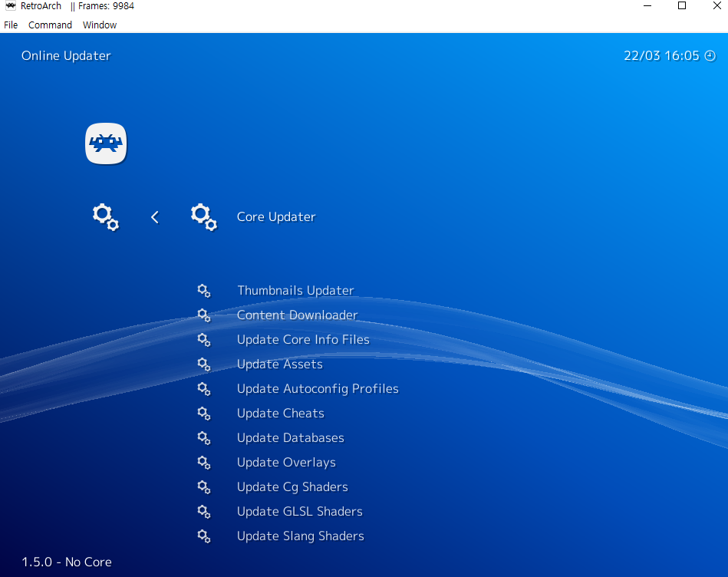
Task: Minimize the RetroArch window
Action: (x=647, y=6)
